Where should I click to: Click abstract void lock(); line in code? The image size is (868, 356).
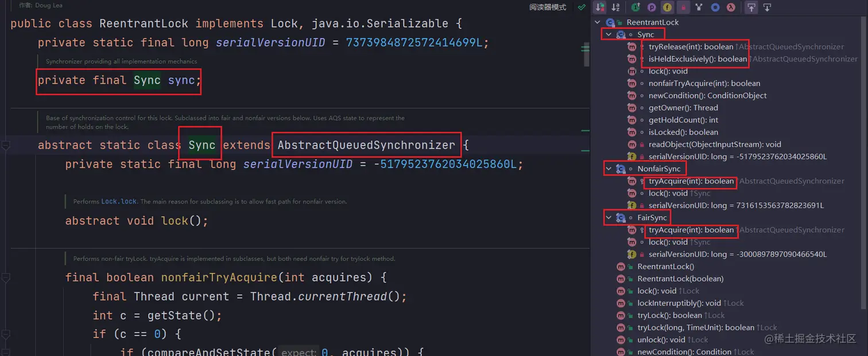coord(137,221)
